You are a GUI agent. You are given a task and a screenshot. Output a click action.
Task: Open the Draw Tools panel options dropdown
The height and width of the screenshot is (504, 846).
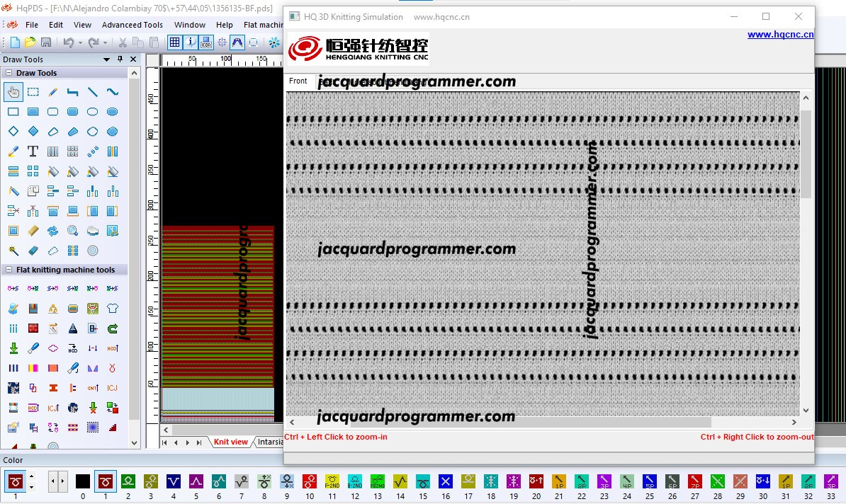[106, 59]
